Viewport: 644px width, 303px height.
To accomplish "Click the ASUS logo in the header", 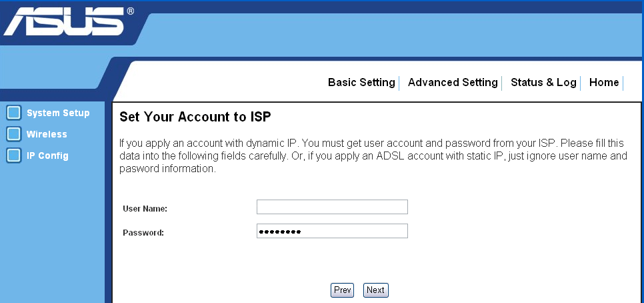I will tap(63, 21).
